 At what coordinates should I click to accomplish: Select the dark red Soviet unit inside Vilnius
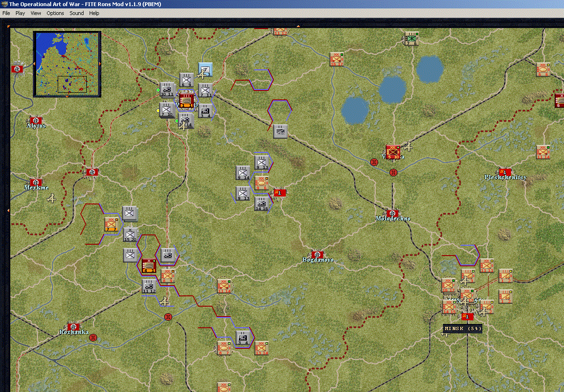pyautogui.click(x=186, y=100)
